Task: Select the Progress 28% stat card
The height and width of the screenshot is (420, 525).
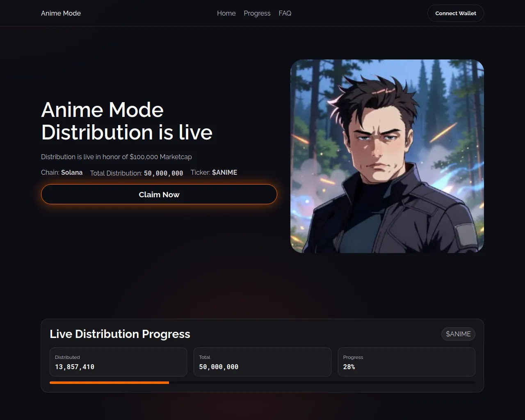Action: (x=406, y=362)
